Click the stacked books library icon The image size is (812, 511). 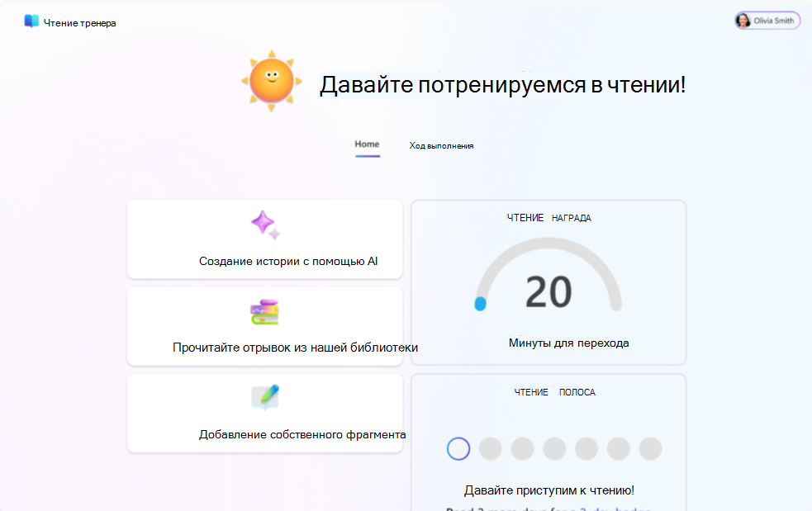[265, 312]
